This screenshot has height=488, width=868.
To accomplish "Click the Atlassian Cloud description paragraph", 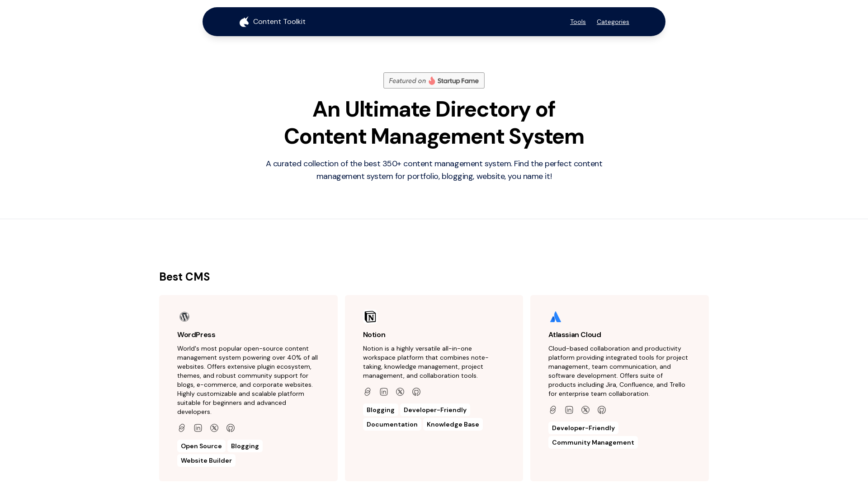I will coord(618,371).
